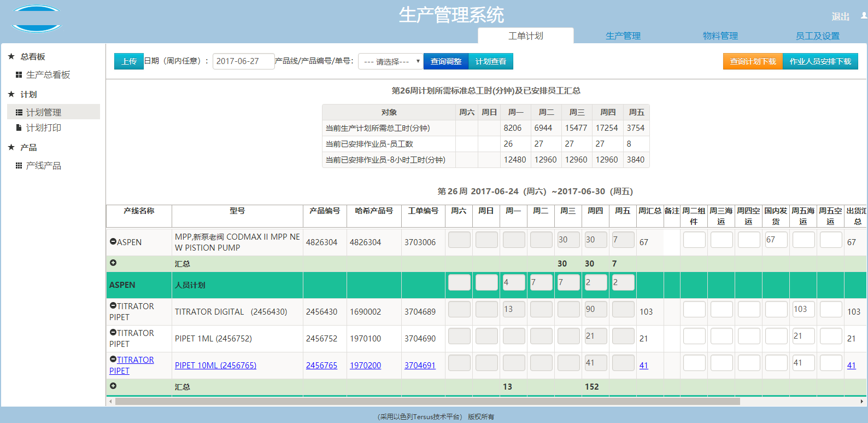The width and height of the screenshot is (868, 423).
Task: Select 计划管理 in the sidebar
Action: (x=54, y=112)
